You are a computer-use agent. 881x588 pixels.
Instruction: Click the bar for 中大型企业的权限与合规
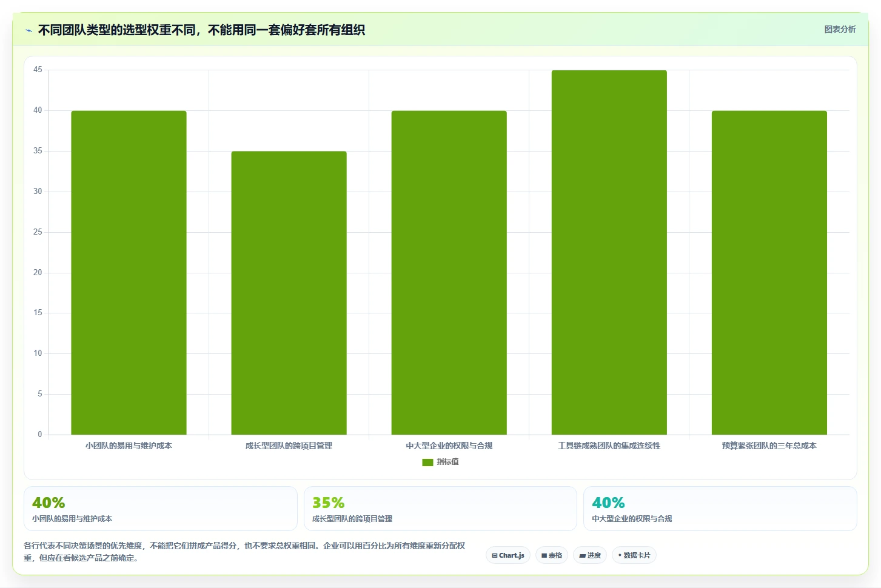[x=449, y=272]
